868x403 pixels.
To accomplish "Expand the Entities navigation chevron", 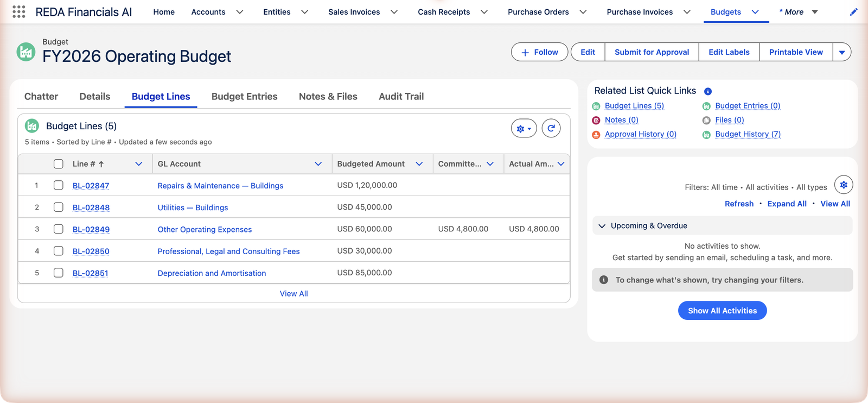I will pyautogui.click(x=305, y=12).
